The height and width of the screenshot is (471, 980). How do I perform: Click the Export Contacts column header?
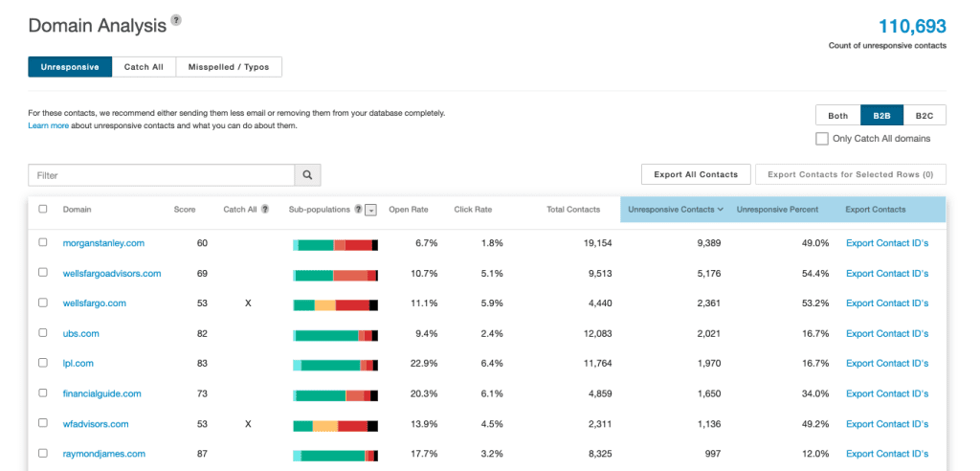coord(875,210)
